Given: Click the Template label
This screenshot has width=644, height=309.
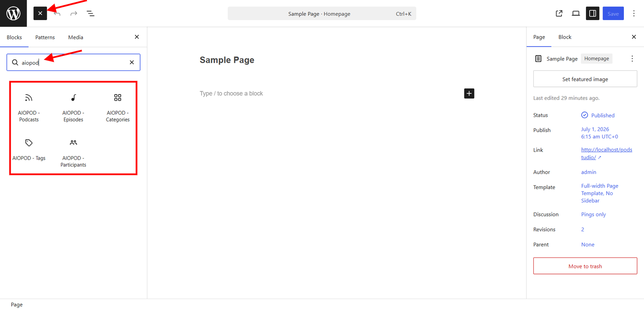Looking at the screenshot, I should (x=544, y=187).
